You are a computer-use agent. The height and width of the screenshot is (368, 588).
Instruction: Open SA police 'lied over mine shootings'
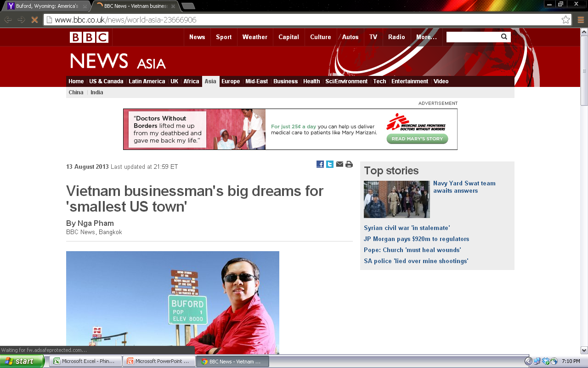click(416, 261)
